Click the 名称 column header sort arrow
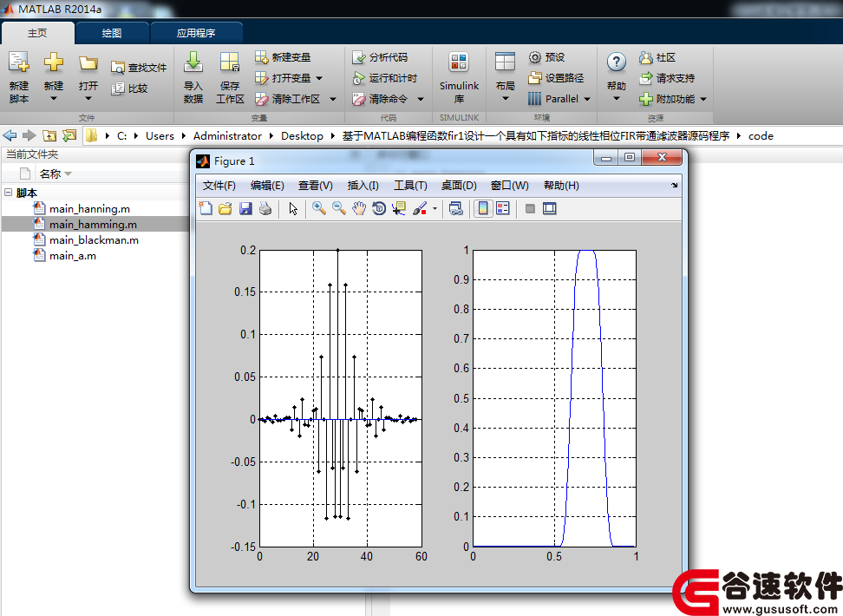This screenshot has height=616, width=843. pyautogui.click(x=69, y=174)
